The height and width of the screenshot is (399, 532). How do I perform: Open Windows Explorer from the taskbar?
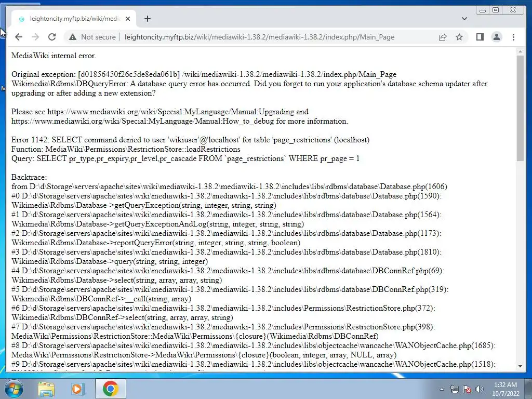tap(46, 389)
